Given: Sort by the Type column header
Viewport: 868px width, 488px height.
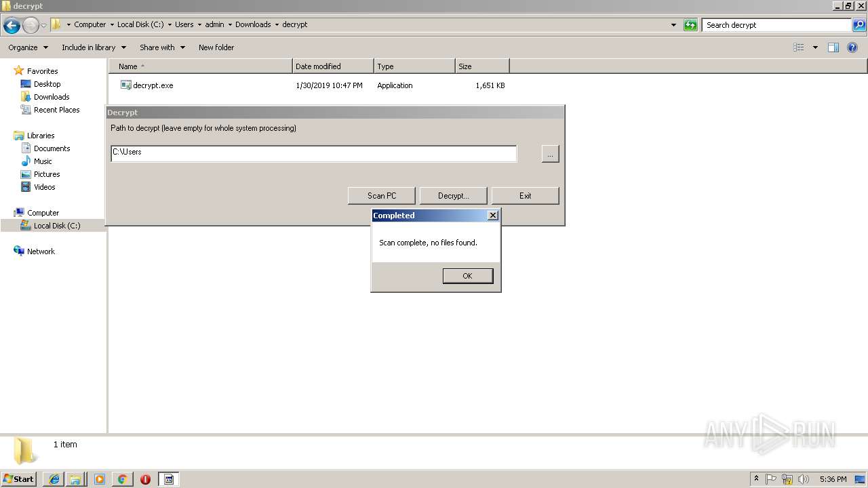Looking at the screenshot, I should click(414, 66).
